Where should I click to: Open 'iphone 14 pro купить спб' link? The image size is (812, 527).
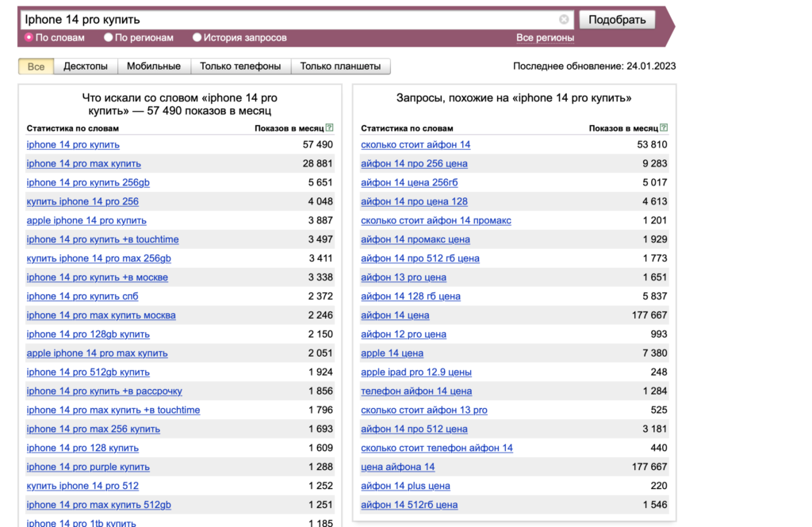82,296
